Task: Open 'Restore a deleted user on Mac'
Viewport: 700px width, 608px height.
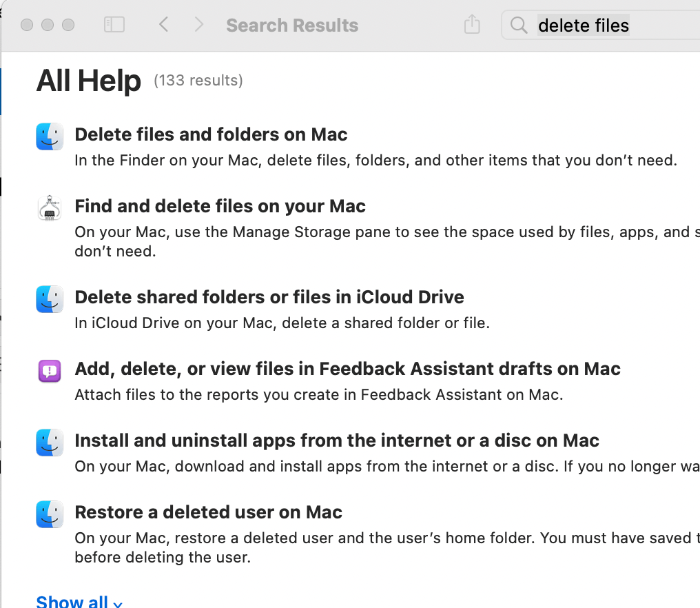Action: tap(208, 512)
